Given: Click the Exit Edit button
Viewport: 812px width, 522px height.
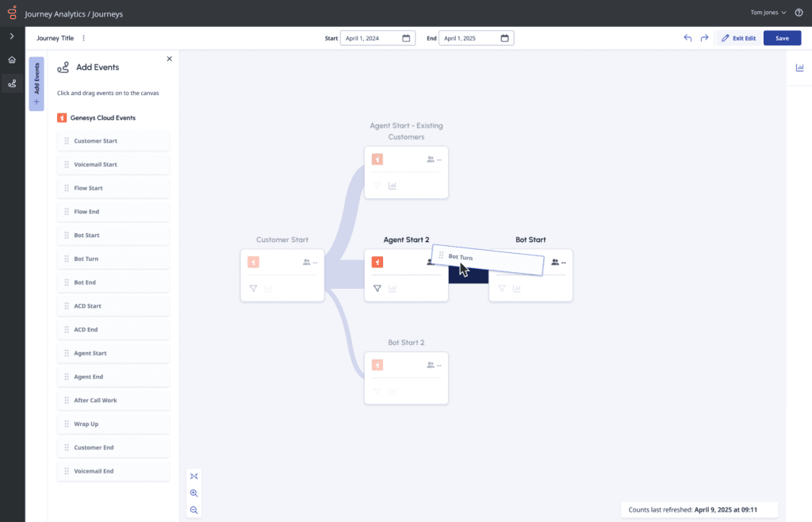Looking at the screenshot, I should coord(737,37).
